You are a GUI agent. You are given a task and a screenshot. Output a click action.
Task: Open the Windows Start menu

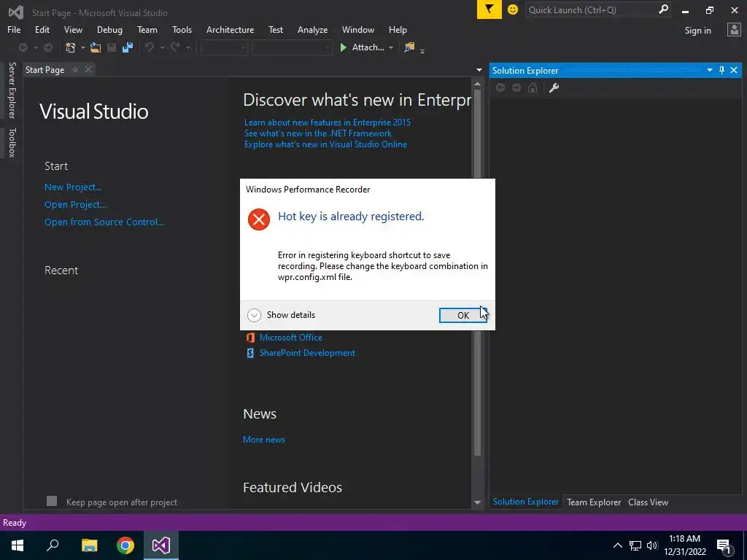click(18, 545)
